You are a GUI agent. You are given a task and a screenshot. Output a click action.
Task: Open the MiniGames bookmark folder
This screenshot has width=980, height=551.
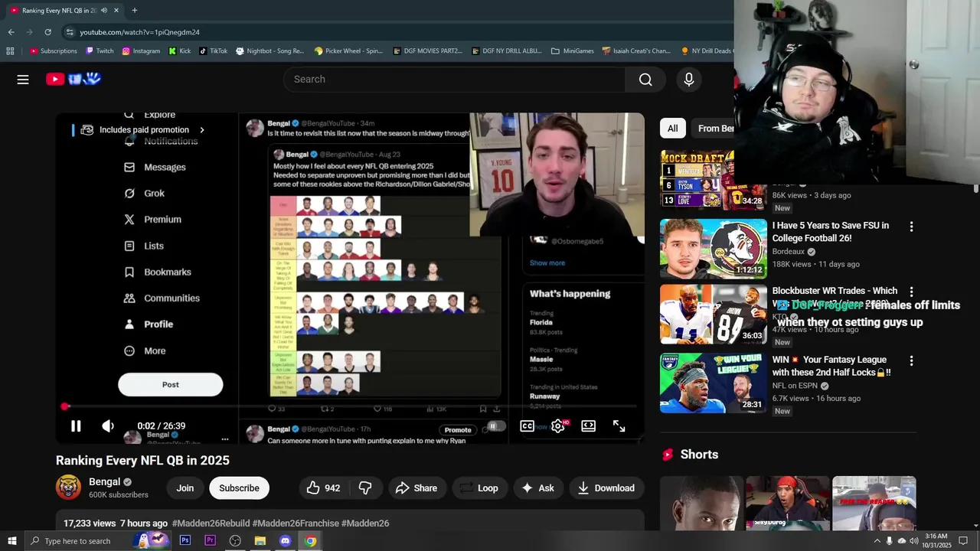coord(572,51)
